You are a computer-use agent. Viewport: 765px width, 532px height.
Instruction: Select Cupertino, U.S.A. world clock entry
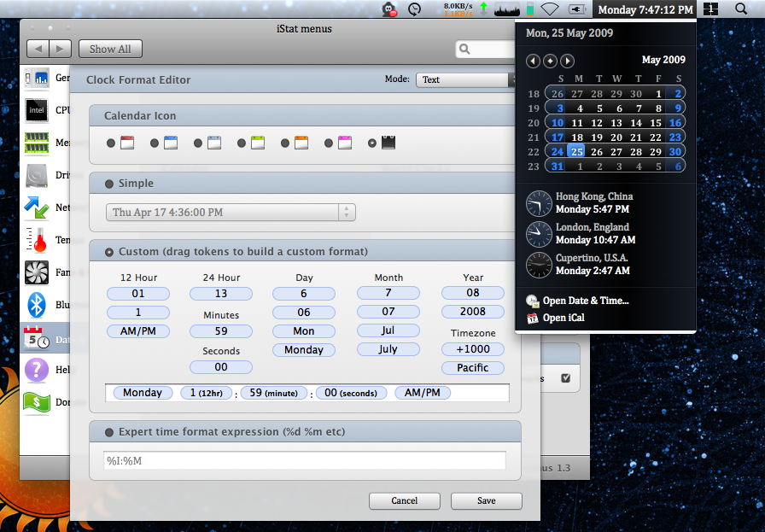(x=578, y=265)
